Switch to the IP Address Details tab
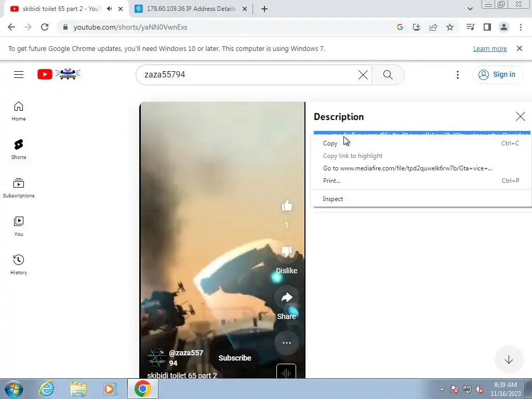This screenshot has height=399, width=532. pyautogui.click(x=191, y=9)
